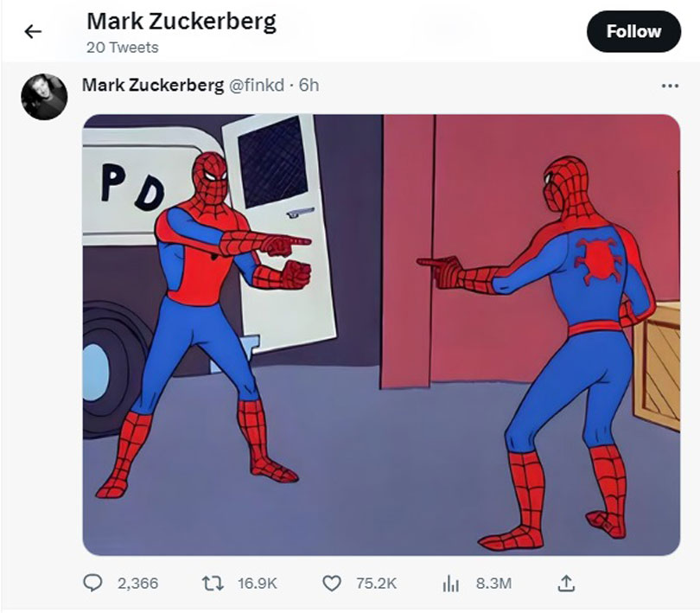Click the 20 Tweets count label

coord(122,48)
